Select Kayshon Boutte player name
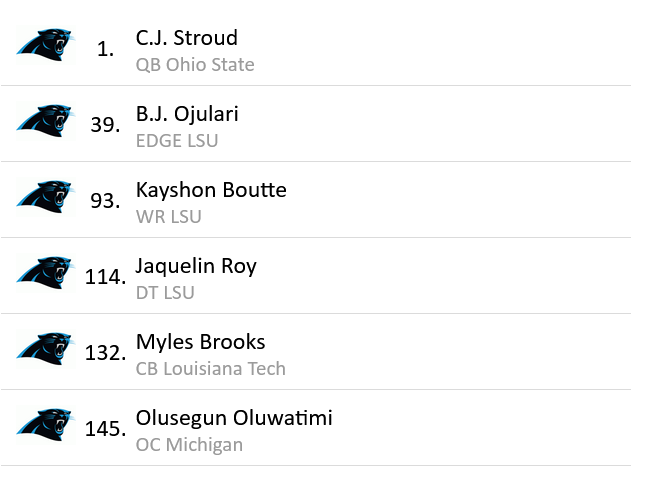Screen dimensions: 651x484 pos(211,190)
